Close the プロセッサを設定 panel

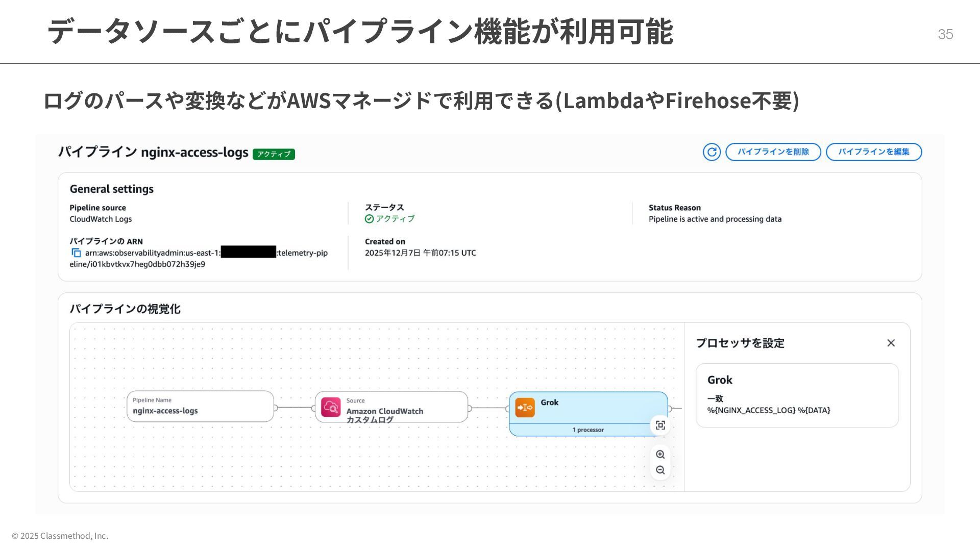891,343
